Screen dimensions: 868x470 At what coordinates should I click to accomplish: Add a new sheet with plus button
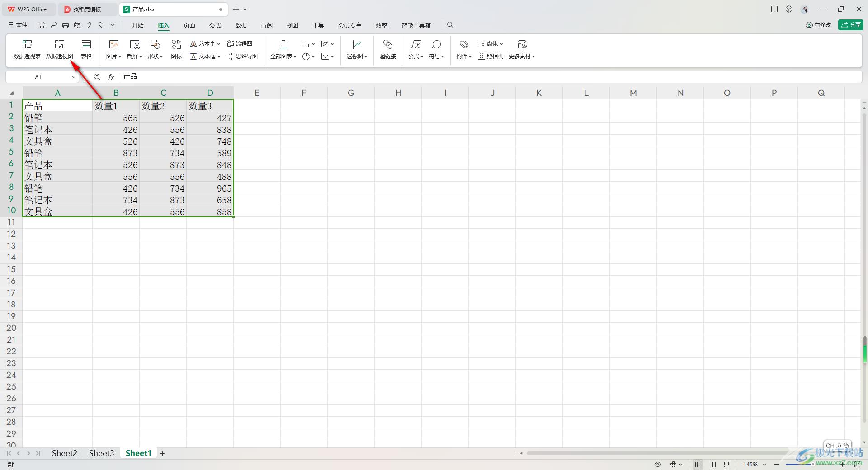coord(162,453)
